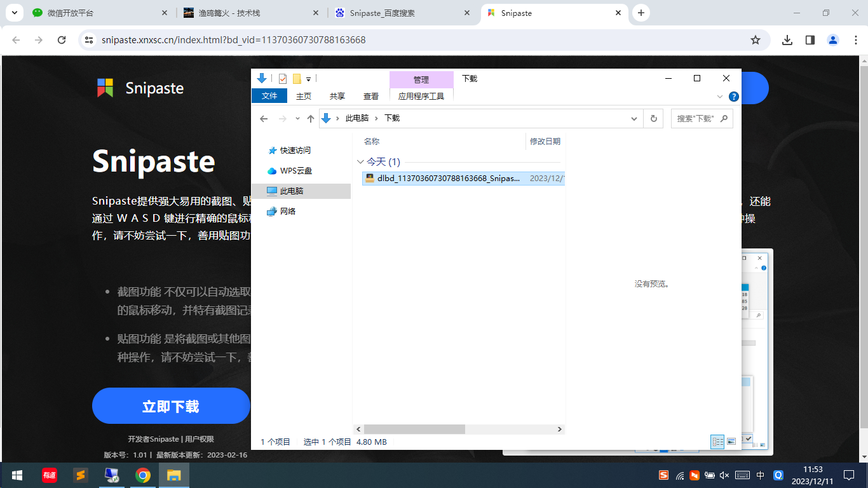Click the 立即下载 button on Snipaste page
Image resolution: width=868 pixels, height=488 pixels.
coord(171,406)
